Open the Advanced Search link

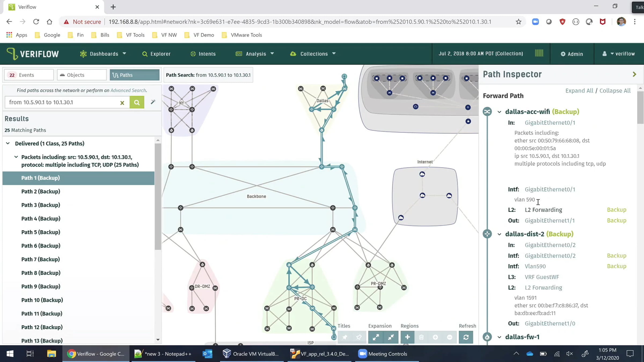[x=128, y=90]
